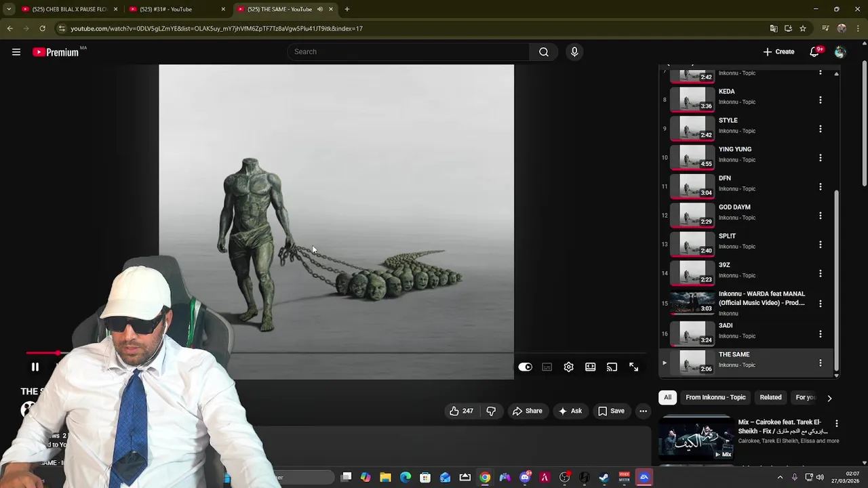Open Discord from taskbar
This screenshot has height=488, width=868.
(525, 477)
